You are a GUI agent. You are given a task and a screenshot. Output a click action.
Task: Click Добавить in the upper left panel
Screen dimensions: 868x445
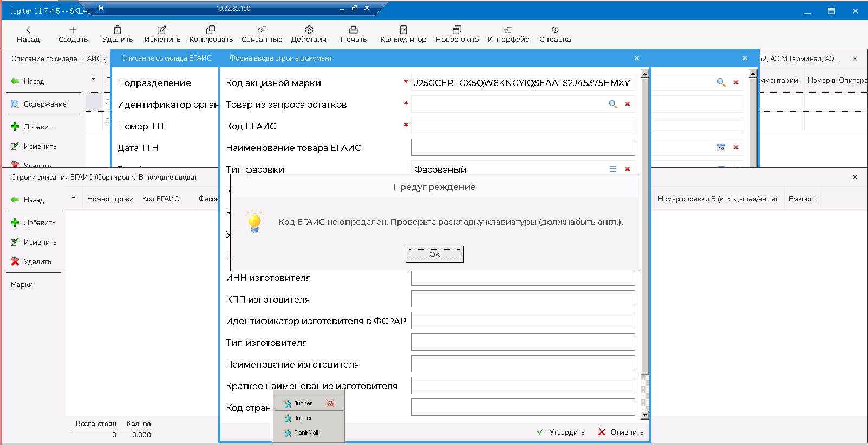click(x=33, y=127)
